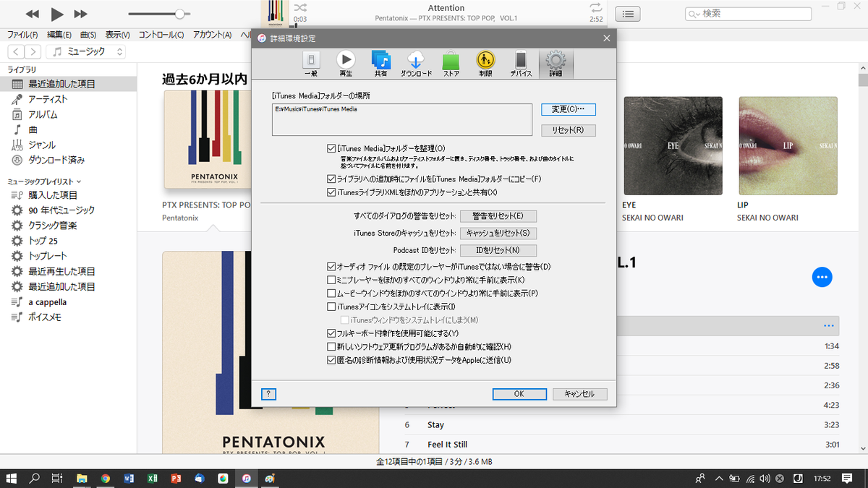Open the デバイス (Devices) preferences tab icon
The width and height of the screenshot is (868, 488).
pyautogui.click(x=521, y=64)
